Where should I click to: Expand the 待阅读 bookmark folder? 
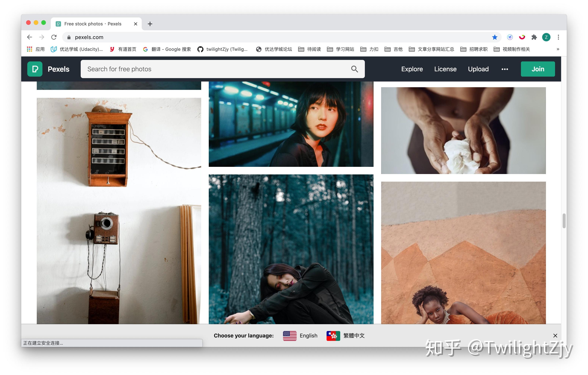pyautogui.click(x=309, y=49)
